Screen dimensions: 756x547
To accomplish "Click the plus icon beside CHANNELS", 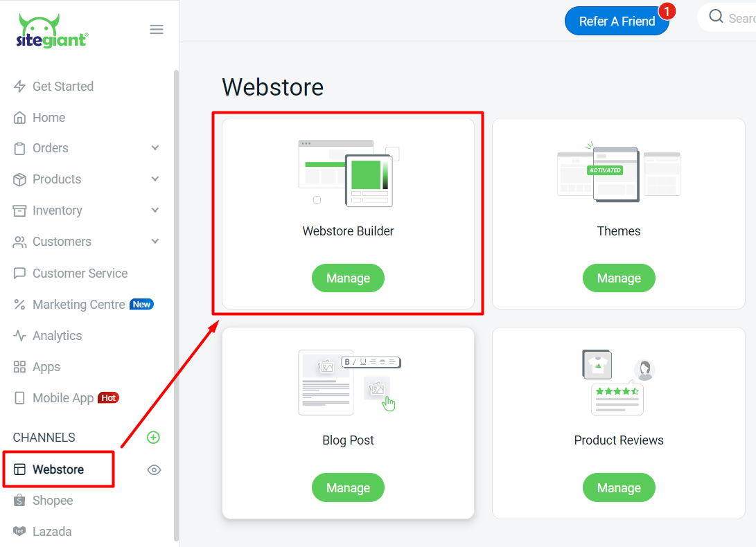I will click(153, 437).
